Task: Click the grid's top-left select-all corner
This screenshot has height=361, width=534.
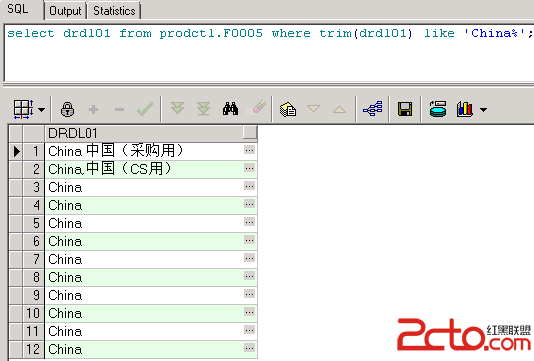Action: point(16,133)
